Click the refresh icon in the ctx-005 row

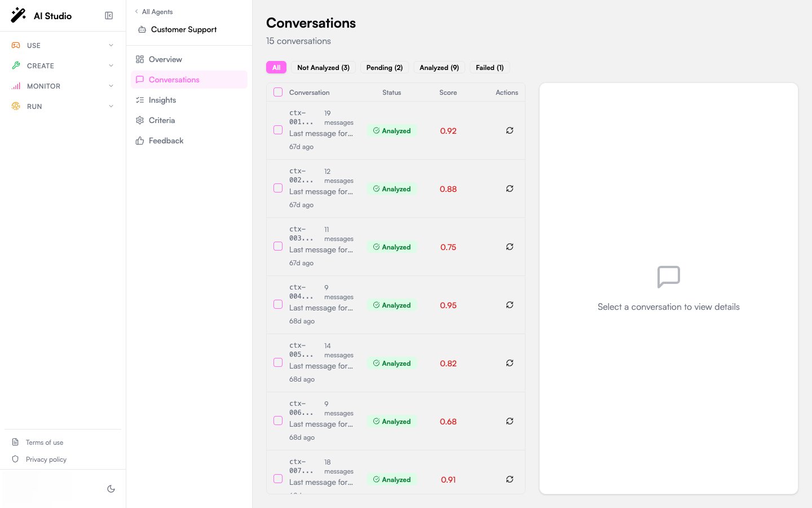point(510,363)
